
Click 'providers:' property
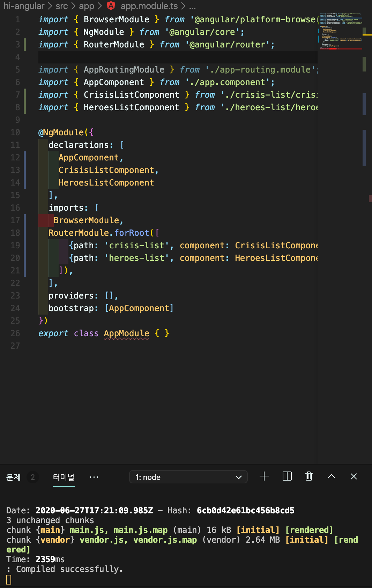coord(73,296)
